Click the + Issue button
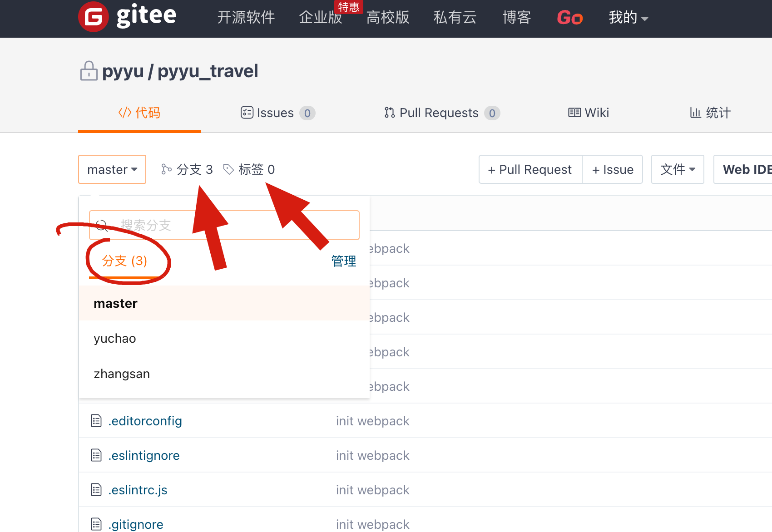This screenshot has width=772, height=532. (x=613, y=169)
